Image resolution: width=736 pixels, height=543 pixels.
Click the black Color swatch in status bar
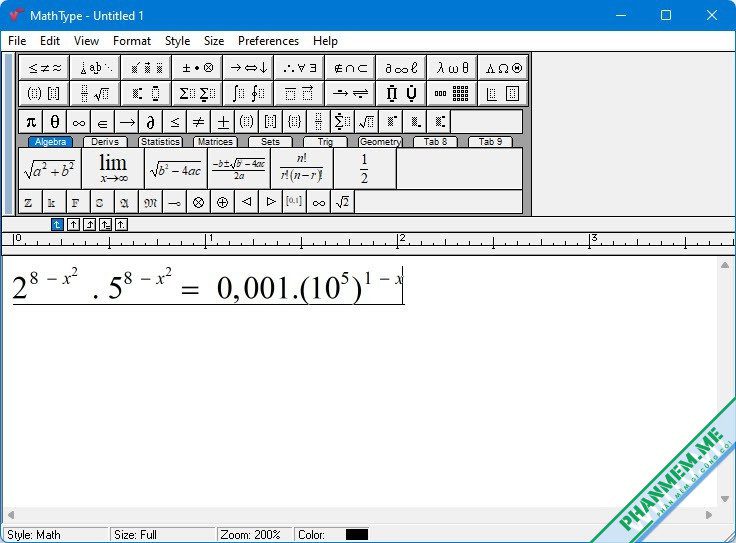click(357, 535)
